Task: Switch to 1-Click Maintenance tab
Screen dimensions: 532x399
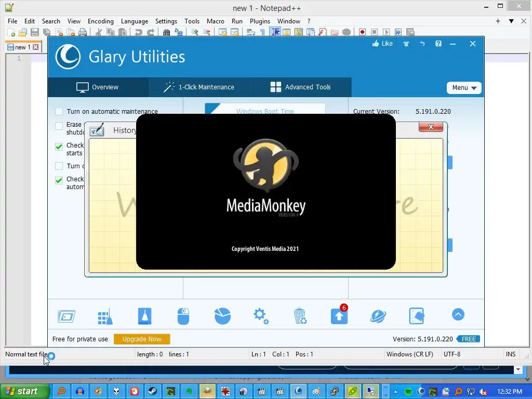Action: (x=199, y=87)
